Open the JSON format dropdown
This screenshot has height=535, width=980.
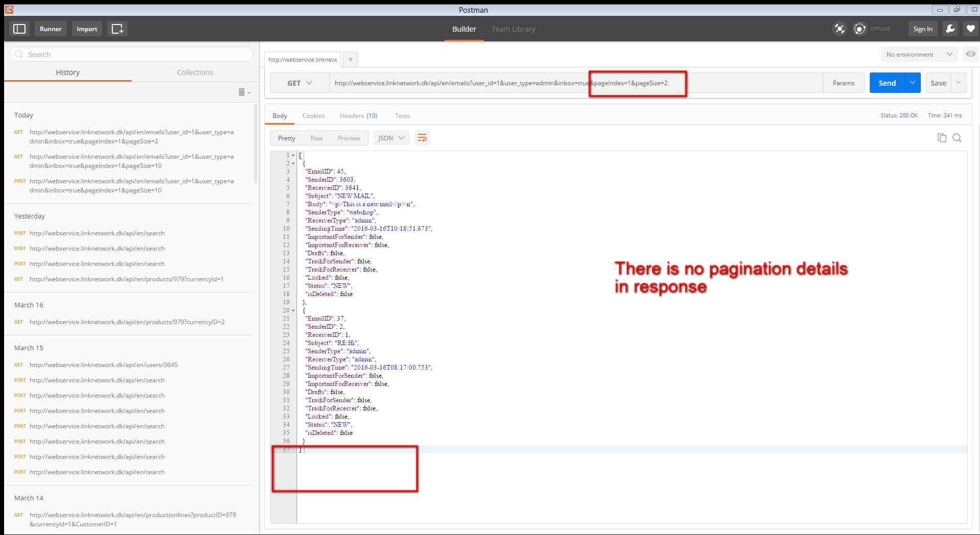[x=391, y=138]
